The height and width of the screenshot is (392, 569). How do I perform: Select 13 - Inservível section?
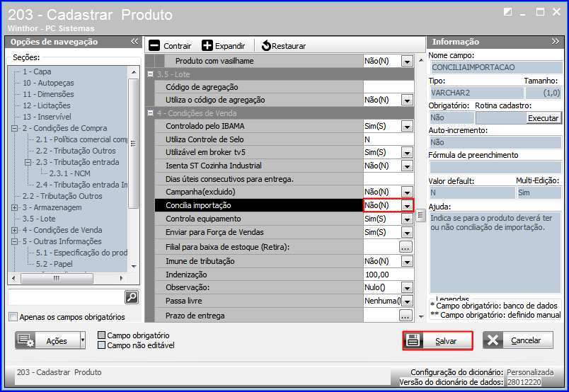[47, 117]
